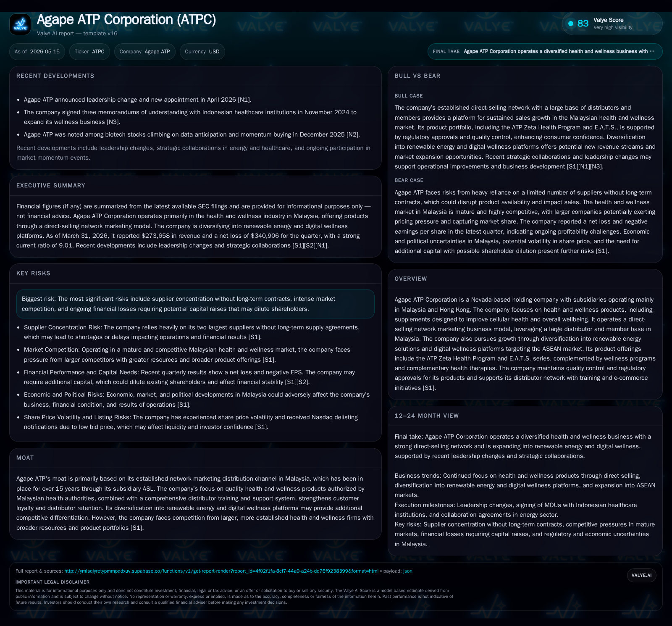Click the Share Price Volatility and Listing Risks bullet

pos(191,422)
